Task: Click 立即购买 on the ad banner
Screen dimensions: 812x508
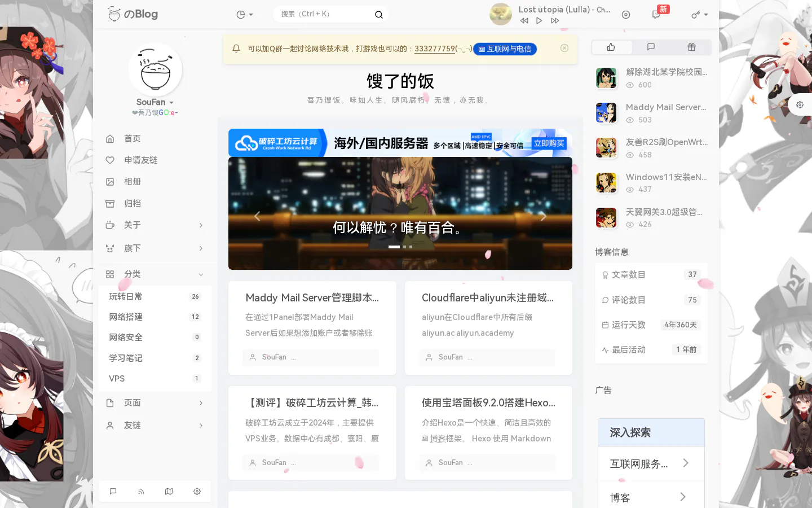Action: (x=549, y=143)
